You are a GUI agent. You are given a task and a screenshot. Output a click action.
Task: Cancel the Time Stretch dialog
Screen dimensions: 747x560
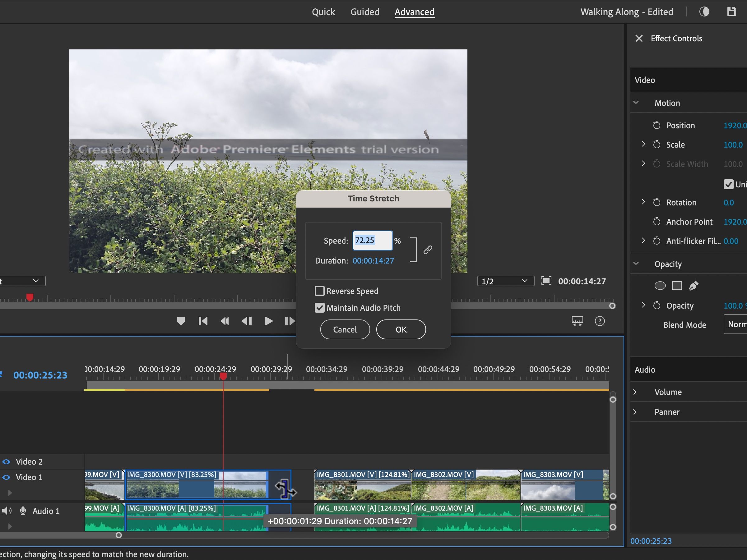click(345, 329)
